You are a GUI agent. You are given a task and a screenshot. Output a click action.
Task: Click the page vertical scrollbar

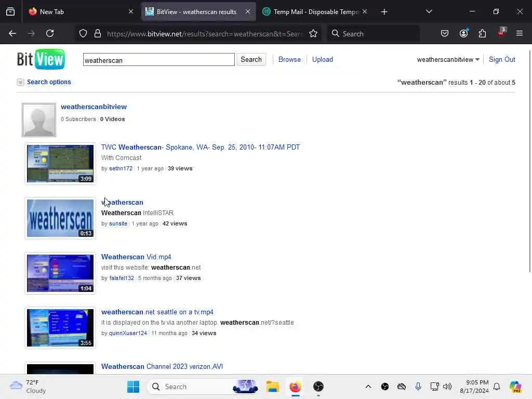tap(529, 161)
